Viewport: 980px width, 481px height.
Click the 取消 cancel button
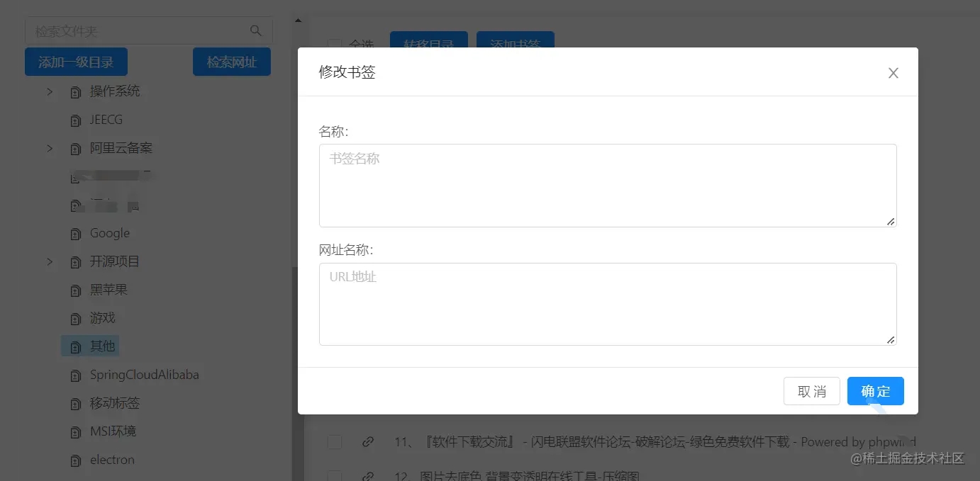tap(812, 391)
